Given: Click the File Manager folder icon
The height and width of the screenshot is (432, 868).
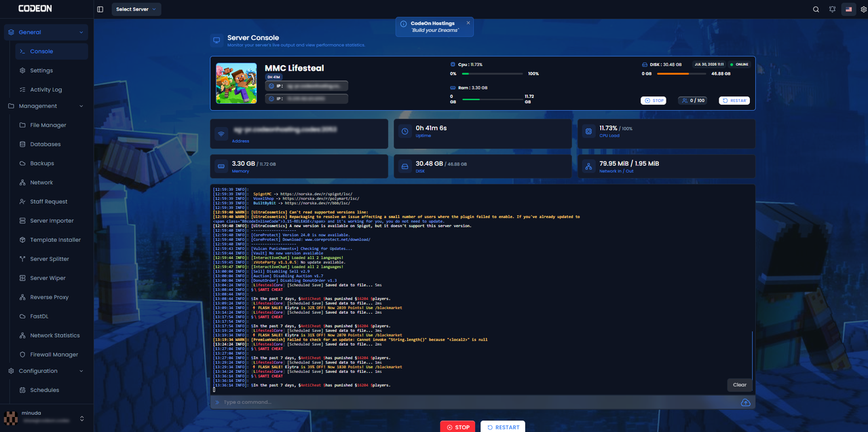Looking at the screenshot, I should tap(22, 125).
